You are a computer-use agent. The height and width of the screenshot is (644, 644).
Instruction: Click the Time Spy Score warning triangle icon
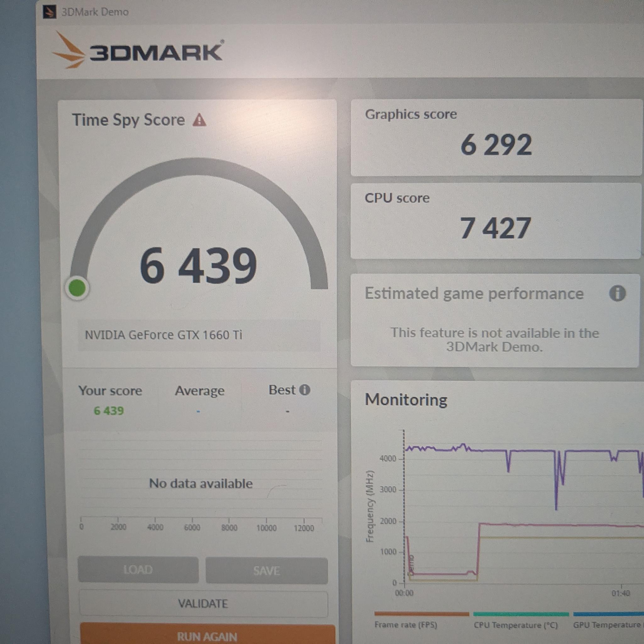(199, 120)
